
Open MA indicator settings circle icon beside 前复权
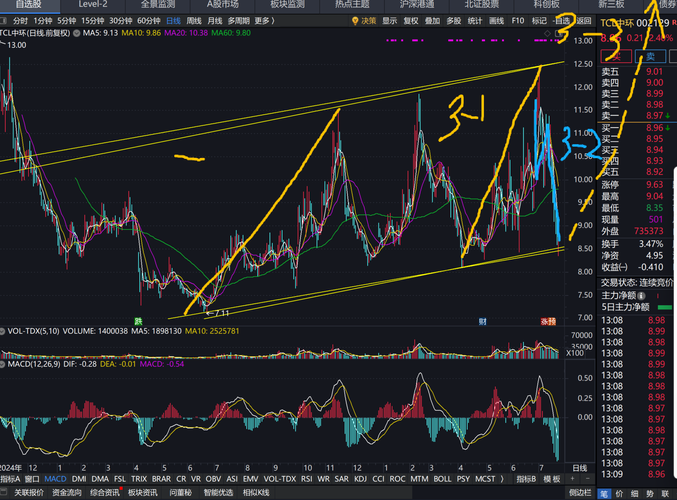point(76,33)
